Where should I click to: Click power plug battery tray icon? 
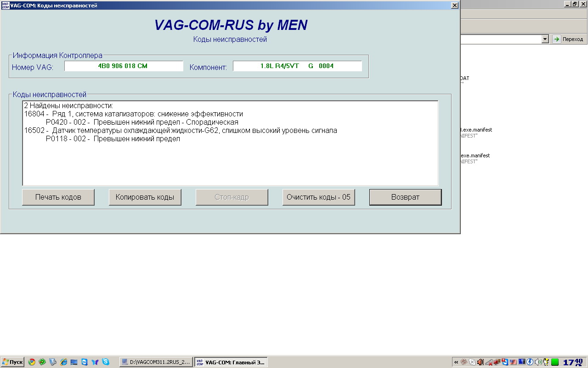546,362
